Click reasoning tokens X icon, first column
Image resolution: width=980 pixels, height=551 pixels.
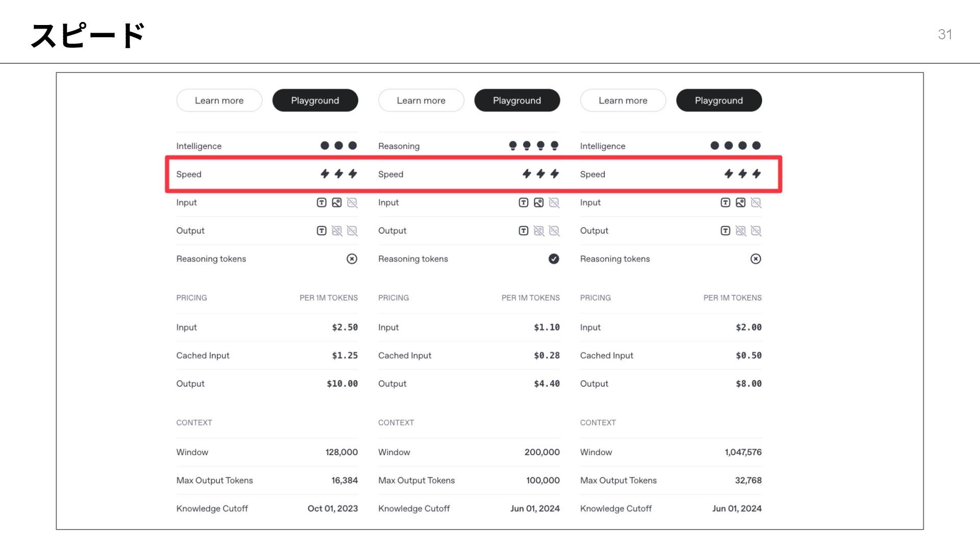pyautogui.click(x=352, y=259)
